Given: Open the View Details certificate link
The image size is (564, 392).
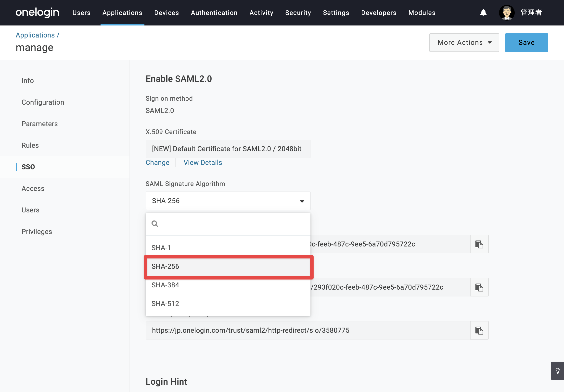Looking at the screenshot, I should [203, 162].
